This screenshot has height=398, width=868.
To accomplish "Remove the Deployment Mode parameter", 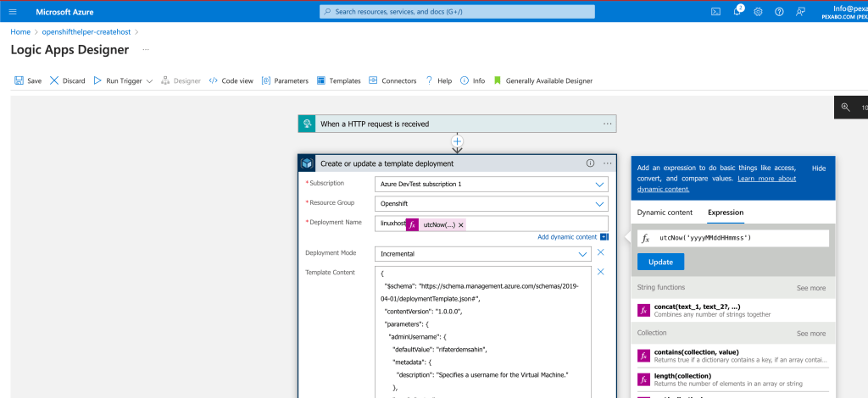I will point(601,252).
